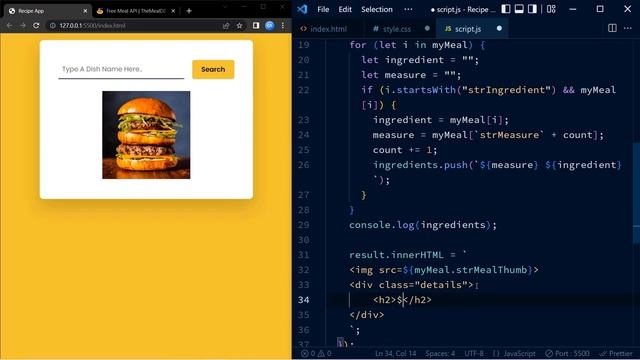
Task: Close unsaved style.css tab via dot indicator
Action: point(427,29)
